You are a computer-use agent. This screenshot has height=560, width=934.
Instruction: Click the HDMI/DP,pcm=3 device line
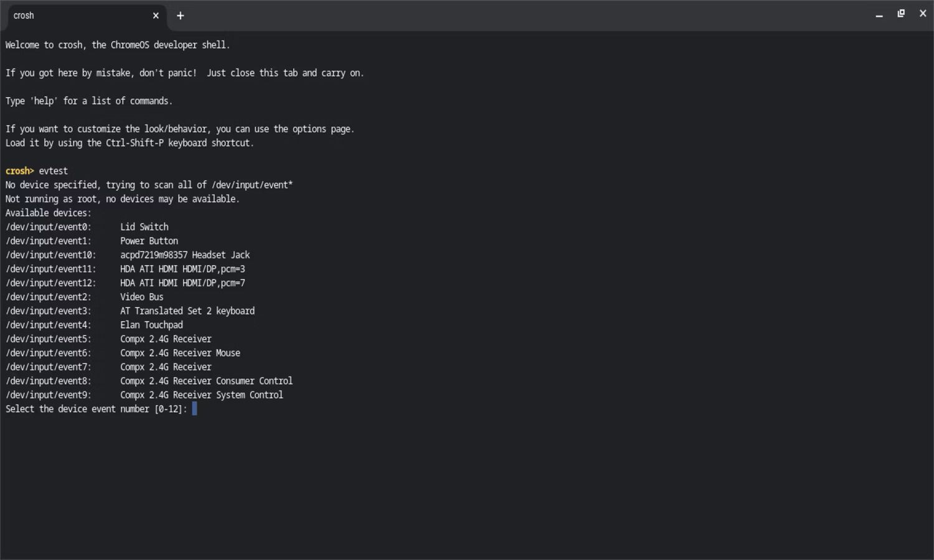(x=182, y=269)
